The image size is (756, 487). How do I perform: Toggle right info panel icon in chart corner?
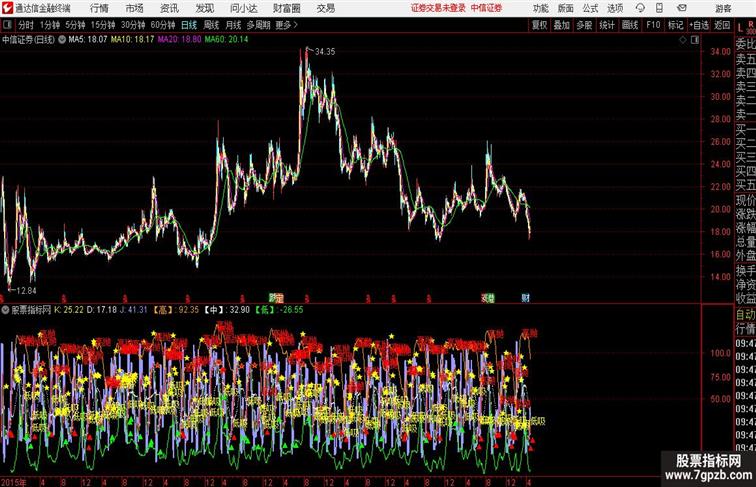(x=695, y=40)
